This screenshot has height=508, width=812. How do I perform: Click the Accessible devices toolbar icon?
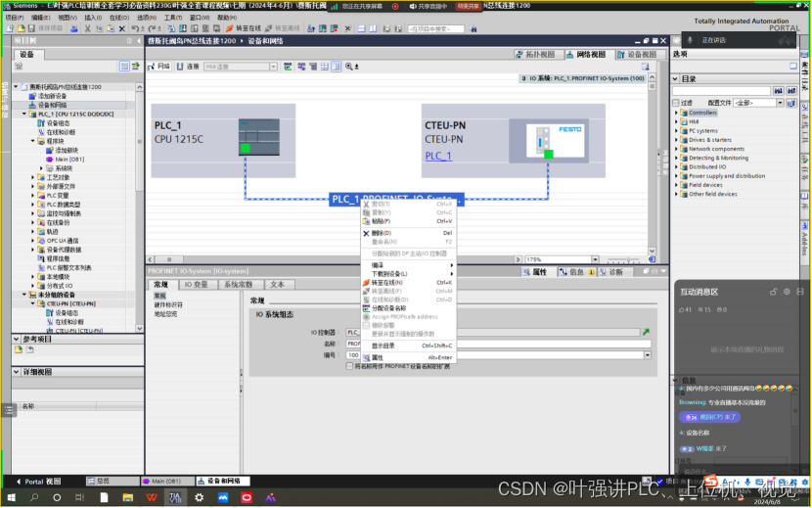pos(311,28)
